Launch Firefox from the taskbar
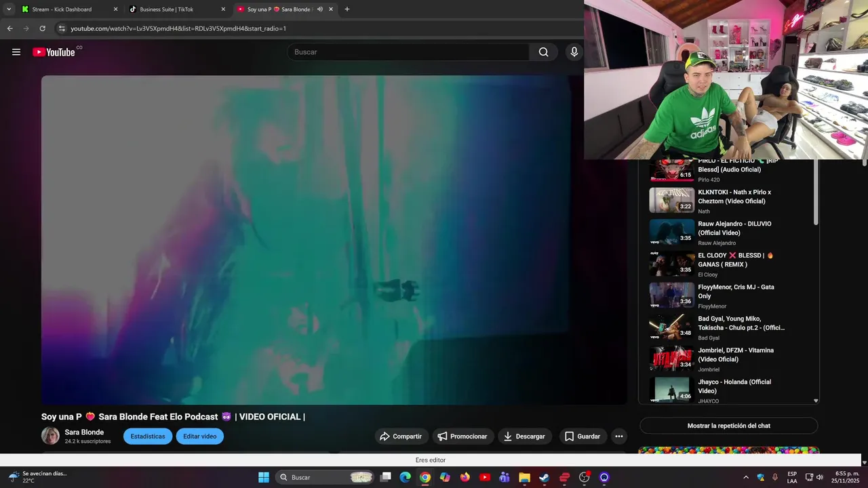Image resolution: width=868 pixels, height=488 pixels. click(465, 477)
